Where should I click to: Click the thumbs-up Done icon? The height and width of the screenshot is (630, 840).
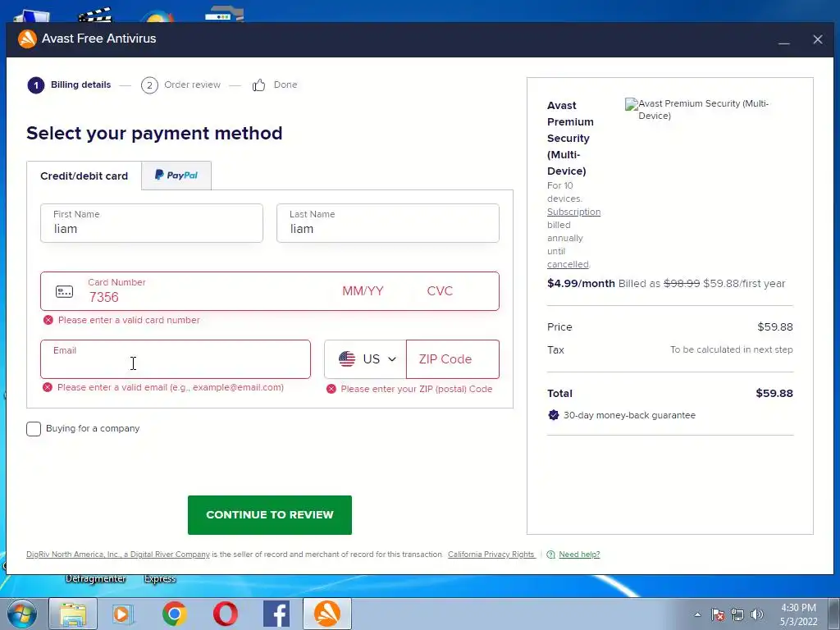(258, 84)
